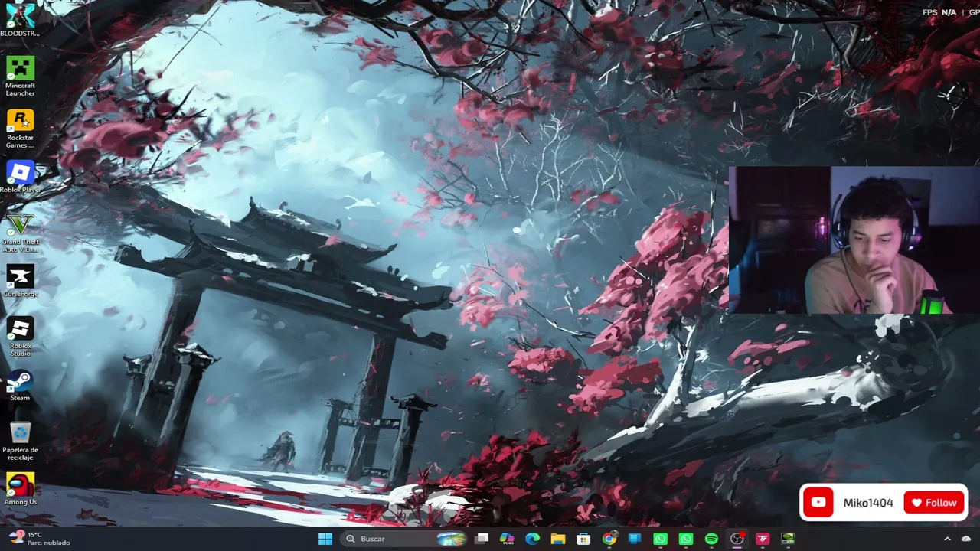Select the Grand Theft Auto V desktop icon
This screenshot has width=980, height=551.
20,232
